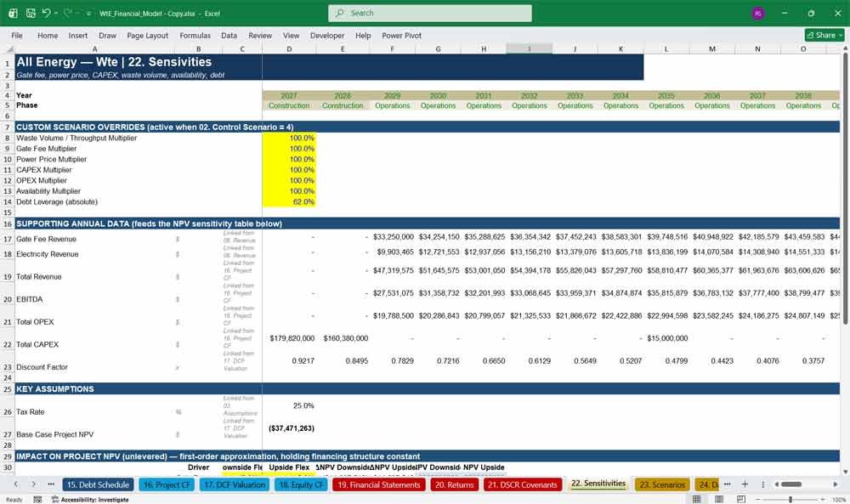
Task: Open Accessibility: Investigate status item
Action: tap(90, 499)
